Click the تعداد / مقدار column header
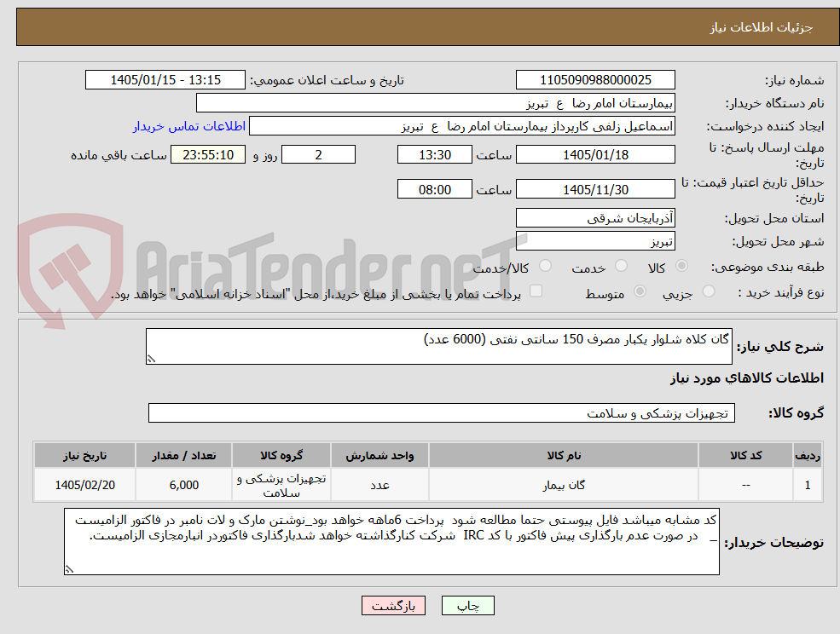 point(183,456)
